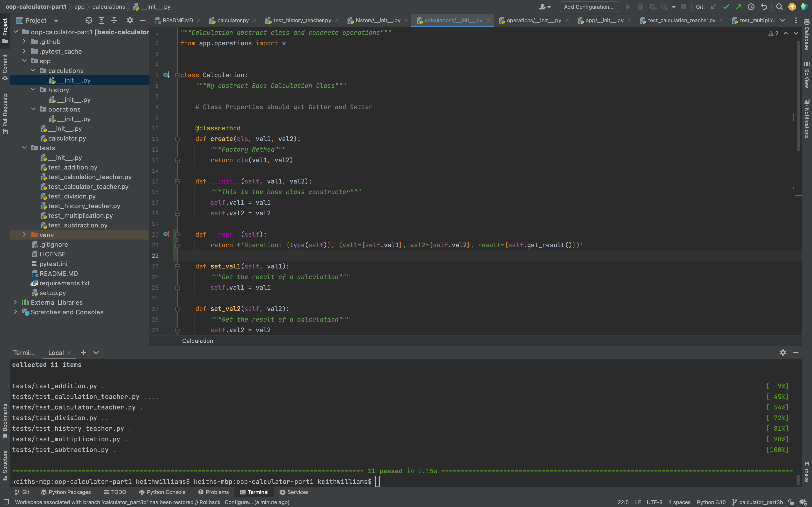
Task: Add new terminal tab with plus
Action: (x=84, y=352)
